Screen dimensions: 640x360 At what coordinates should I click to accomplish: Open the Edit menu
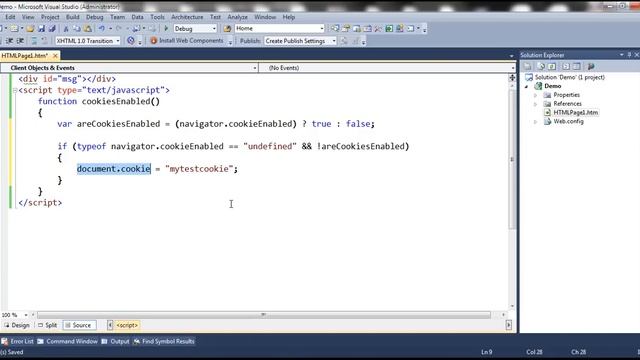tap(10, 17)
